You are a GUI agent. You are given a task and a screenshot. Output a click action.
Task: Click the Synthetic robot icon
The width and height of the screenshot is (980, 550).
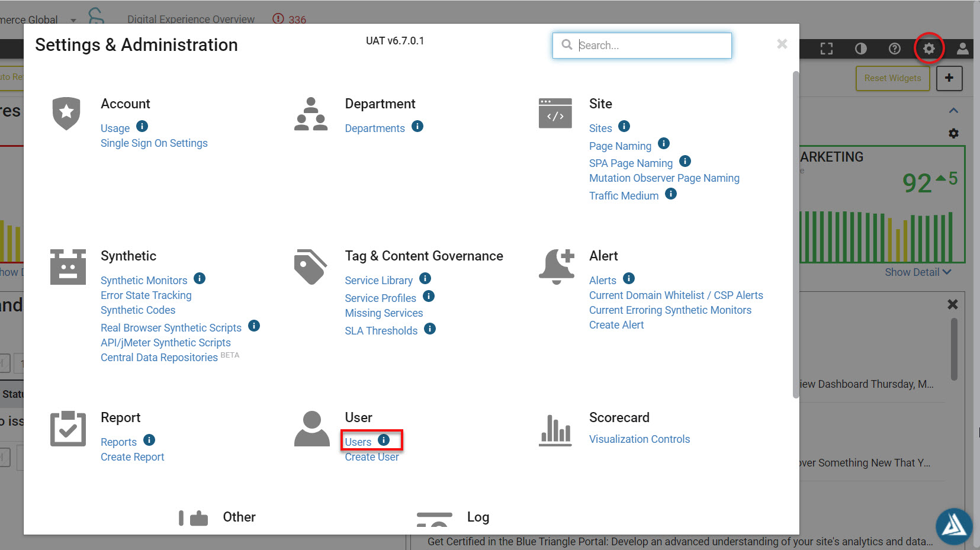click(x=68, y=267)
